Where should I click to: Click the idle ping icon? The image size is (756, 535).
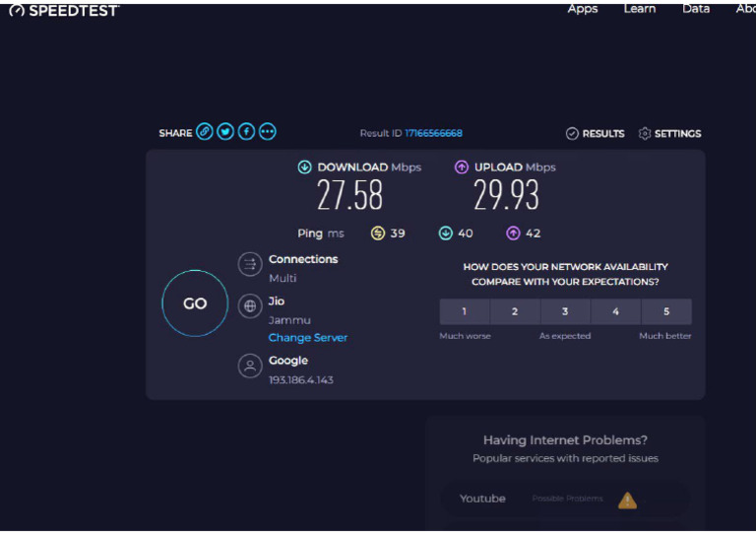[378, 234]
